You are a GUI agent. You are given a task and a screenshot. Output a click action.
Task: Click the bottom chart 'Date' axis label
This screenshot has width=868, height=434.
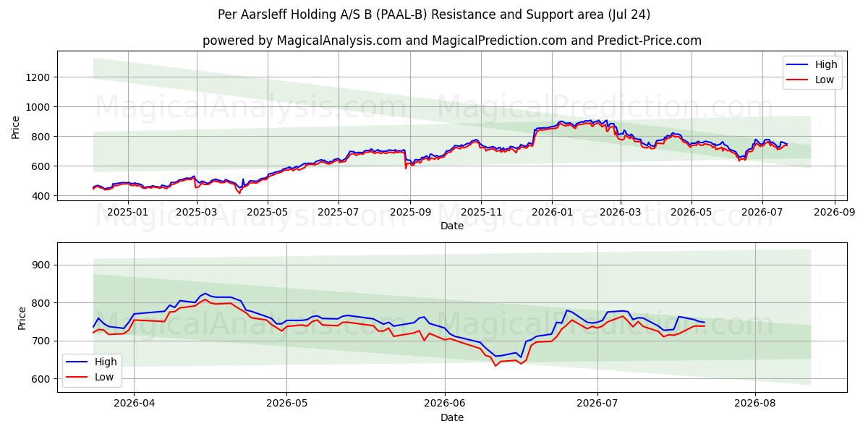[x=452, y=417]
